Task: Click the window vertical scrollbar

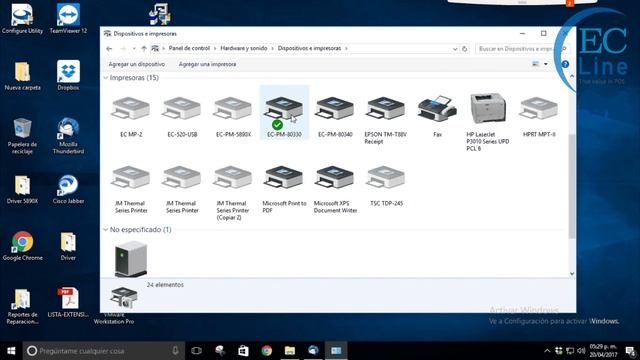Action: pyautogui.click(x=572, y=186)
